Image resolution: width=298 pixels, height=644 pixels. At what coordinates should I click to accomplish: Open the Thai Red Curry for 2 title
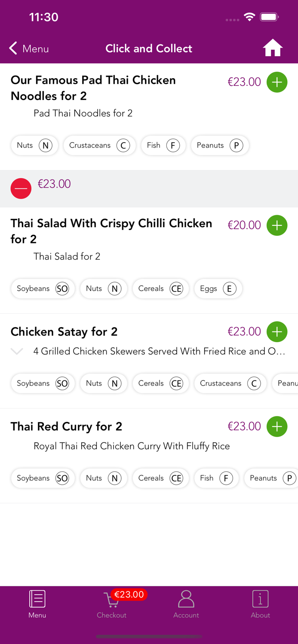point(66,427)
